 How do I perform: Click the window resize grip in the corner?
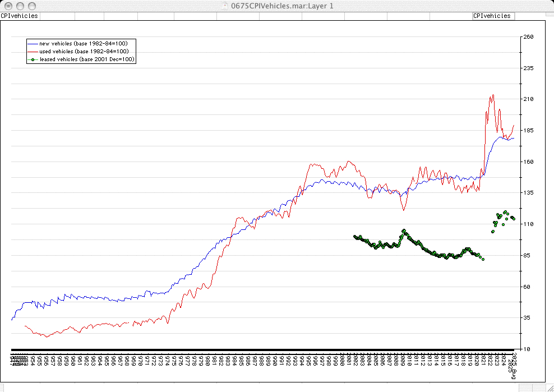549,387
